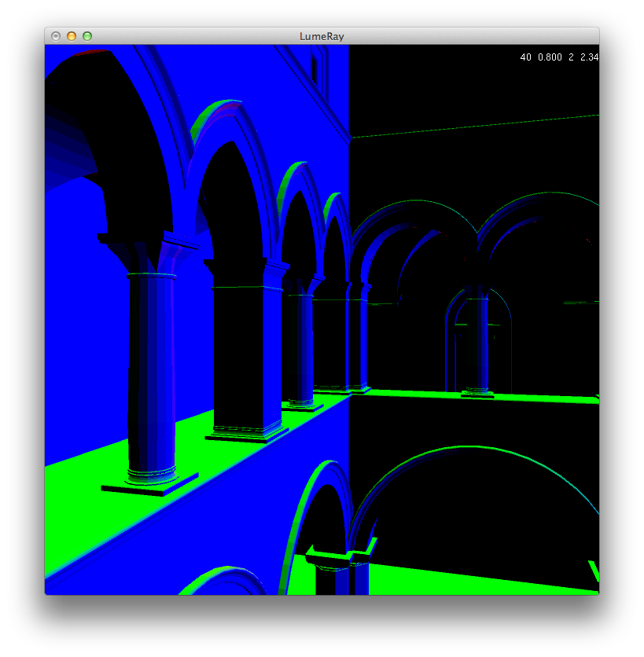This screenshot has height=657, width=644.
Task: Click the single '2' overlay value
Action: pos(571,57)
